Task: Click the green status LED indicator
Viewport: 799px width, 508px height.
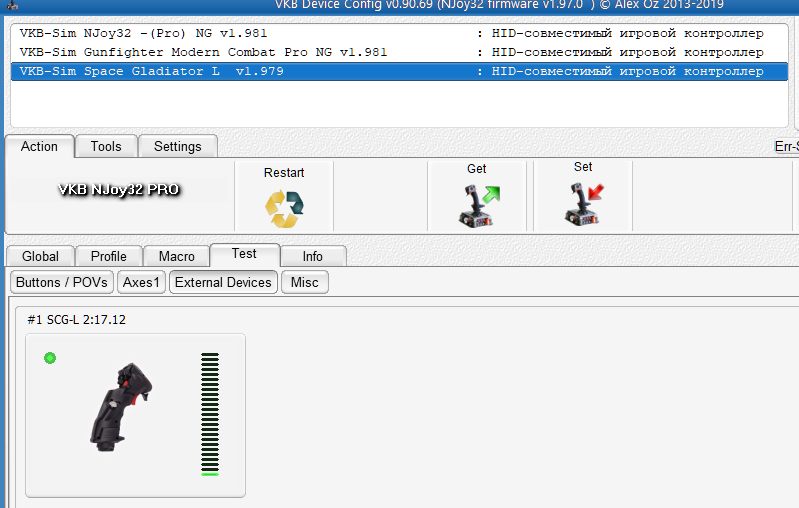Action: click(50, 358)
